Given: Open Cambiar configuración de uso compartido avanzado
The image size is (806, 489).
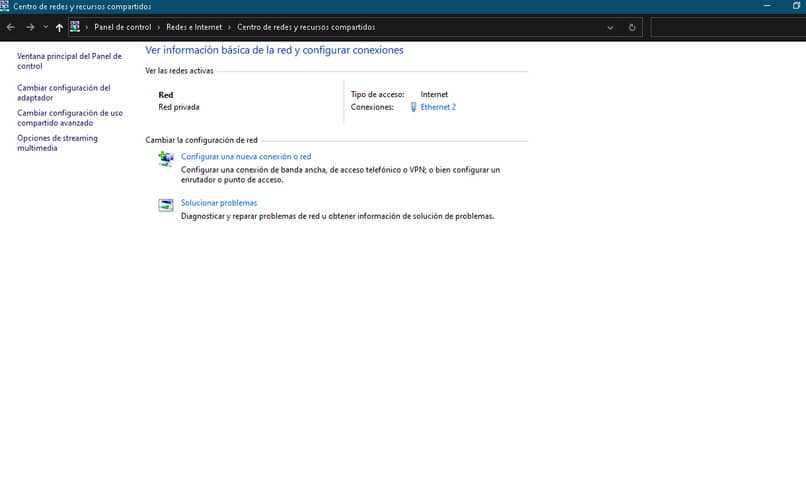Looking at the screenshot, I should coord(69,118).
